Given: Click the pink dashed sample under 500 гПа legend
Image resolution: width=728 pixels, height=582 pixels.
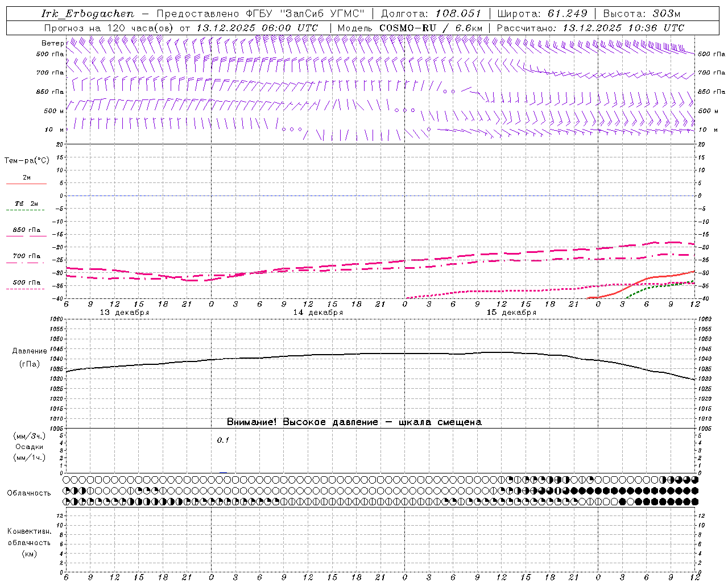Looking at the screenshot, I should coord(25,289).
